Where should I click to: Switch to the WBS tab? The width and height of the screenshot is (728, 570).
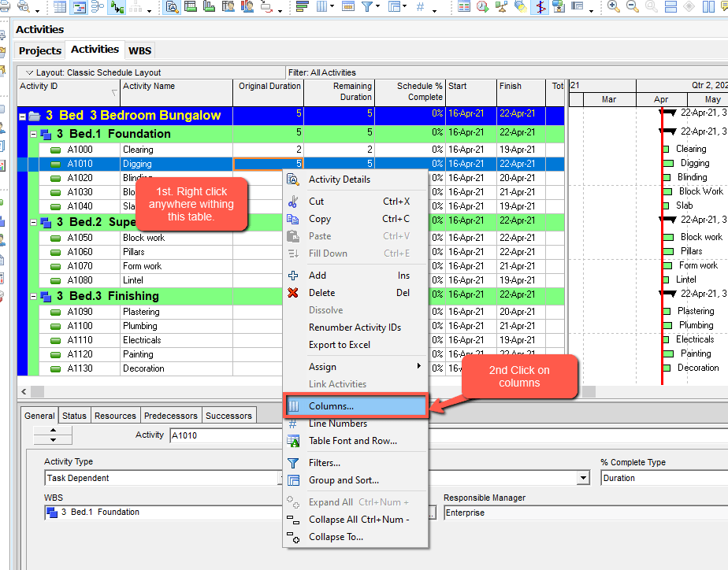(x=139, y=50)
